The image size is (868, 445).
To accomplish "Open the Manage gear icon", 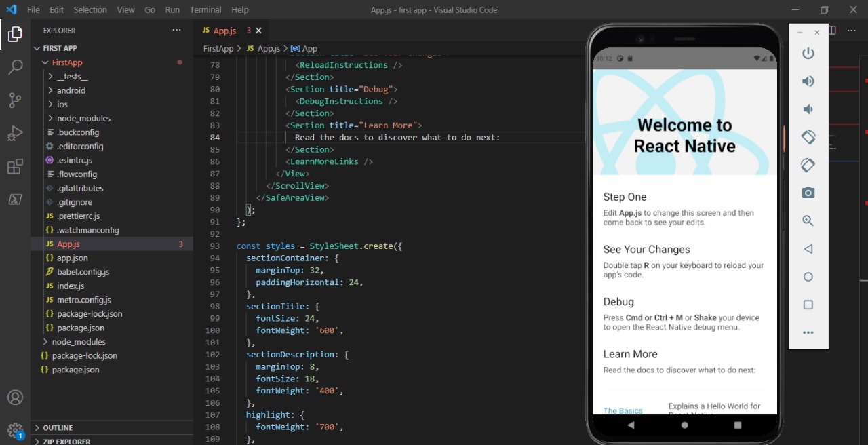I will click(x=15, y=430).
